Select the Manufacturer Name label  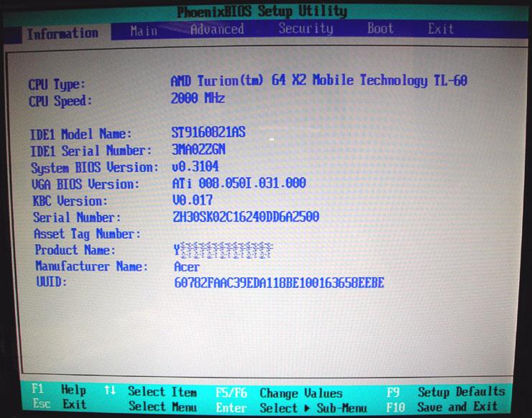tap(92, 266)
